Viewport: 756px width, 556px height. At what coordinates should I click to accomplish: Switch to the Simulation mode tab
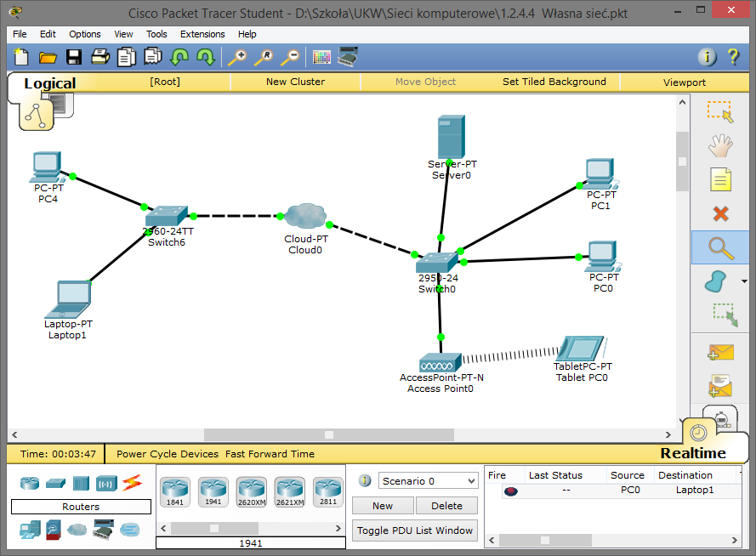coord(720,418)
